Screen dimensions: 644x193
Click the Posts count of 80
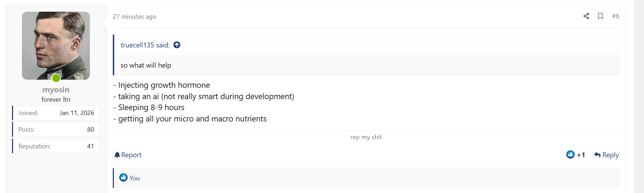click(91, 130)
